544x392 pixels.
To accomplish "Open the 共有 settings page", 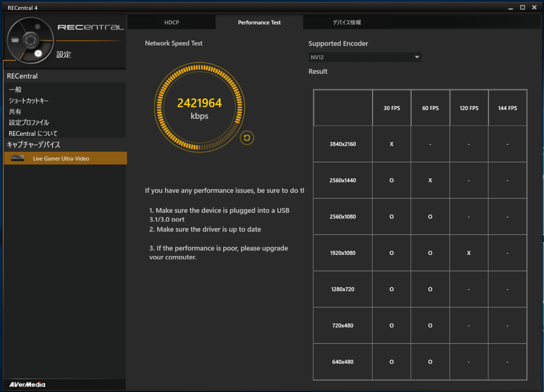I will tap(15, 111).
